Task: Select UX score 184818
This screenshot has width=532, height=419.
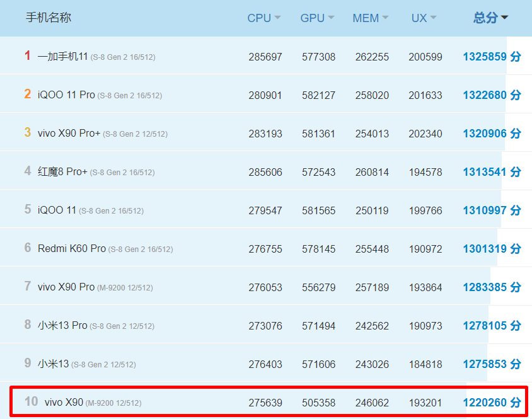Action: click(x=425, y=364)
